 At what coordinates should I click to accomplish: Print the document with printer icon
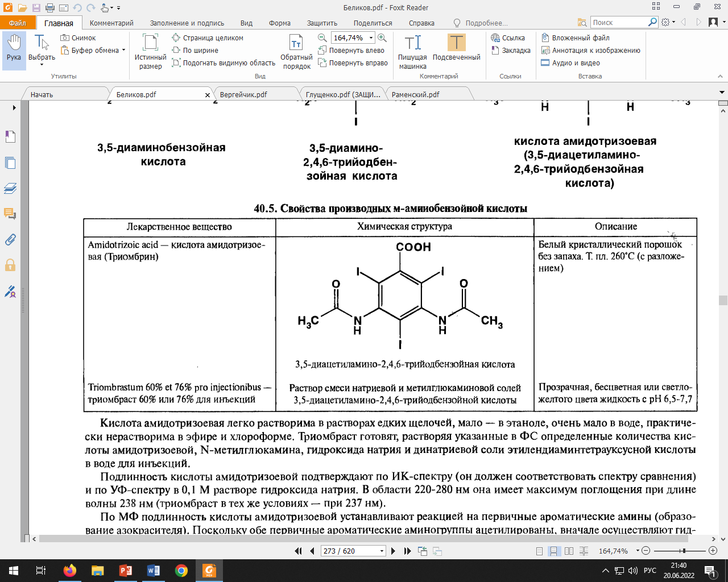pos(49,8)
